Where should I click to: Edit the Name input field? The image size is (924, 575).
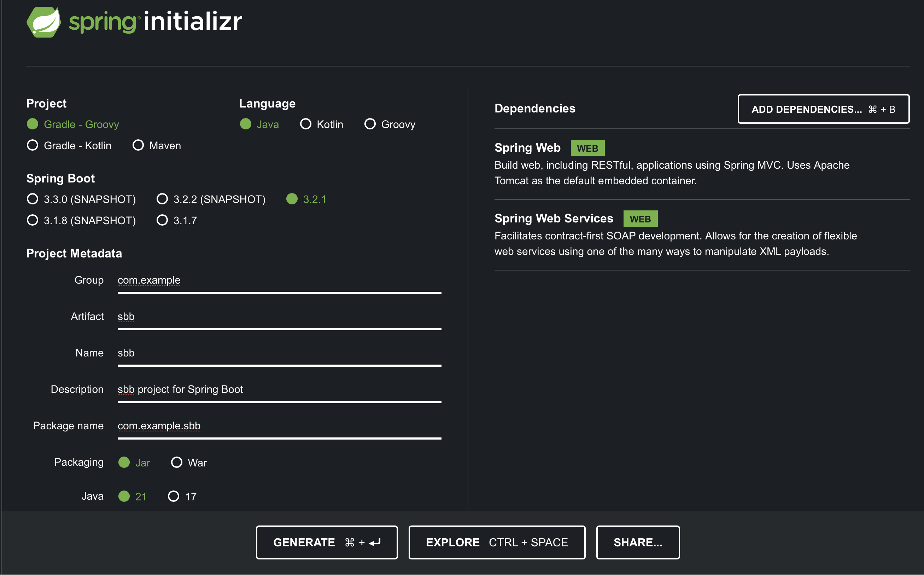[x=279, y=354]
